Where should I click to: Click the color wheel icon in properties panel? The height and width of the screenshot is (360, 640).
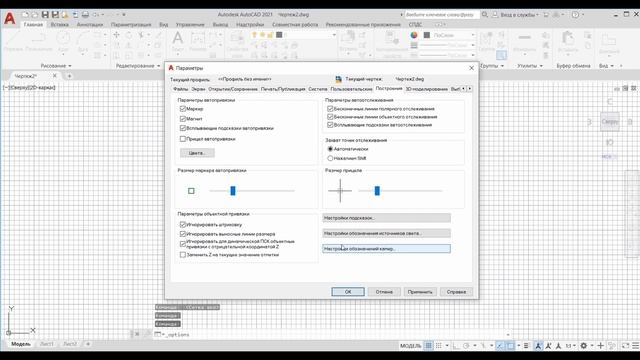(x=414, y=35)
